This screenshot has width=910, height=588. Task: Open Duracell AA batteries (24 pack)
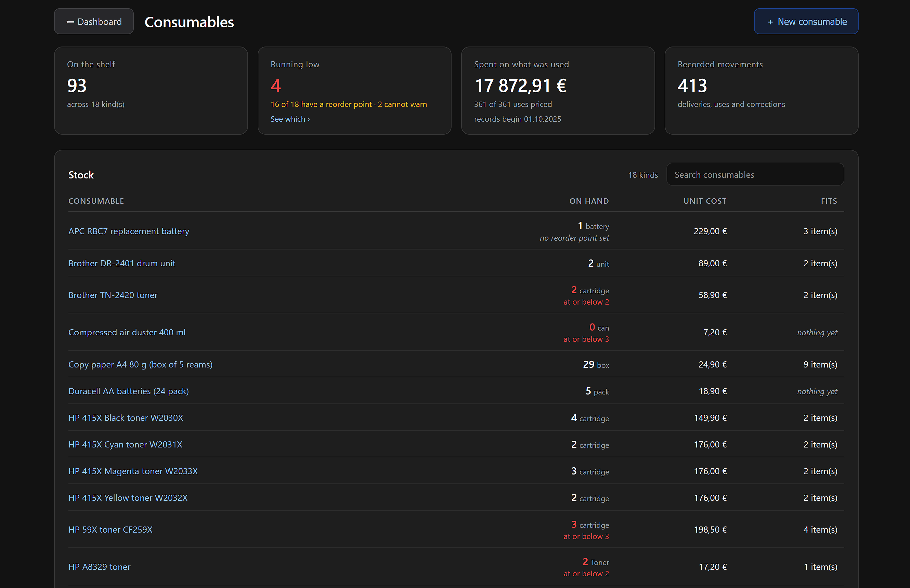[x=128, y=391]
